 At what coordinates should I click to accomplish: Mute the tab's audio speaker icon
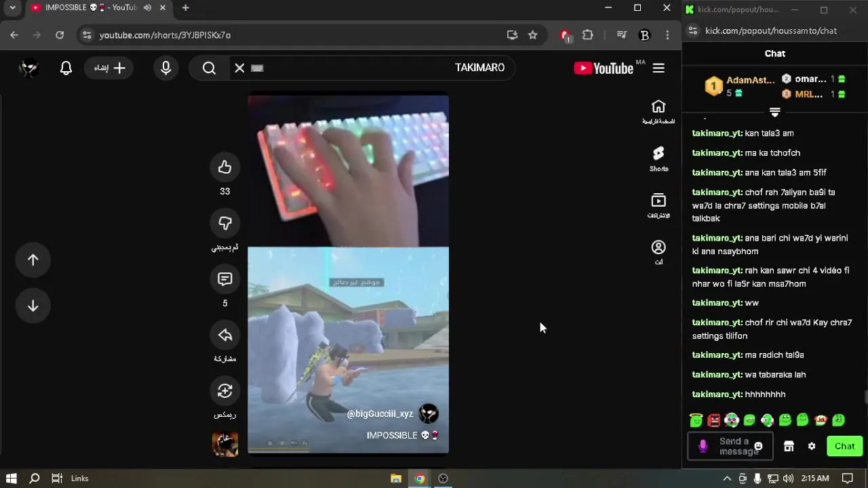pos(147,8)
